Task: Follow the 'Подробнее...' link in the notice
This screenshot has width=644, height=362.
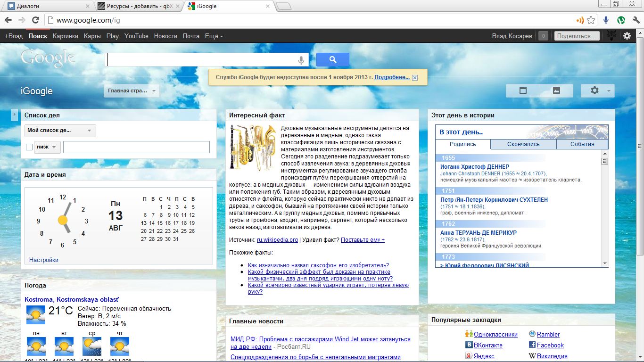Action: pyautogui.click(x=392, y=77)
